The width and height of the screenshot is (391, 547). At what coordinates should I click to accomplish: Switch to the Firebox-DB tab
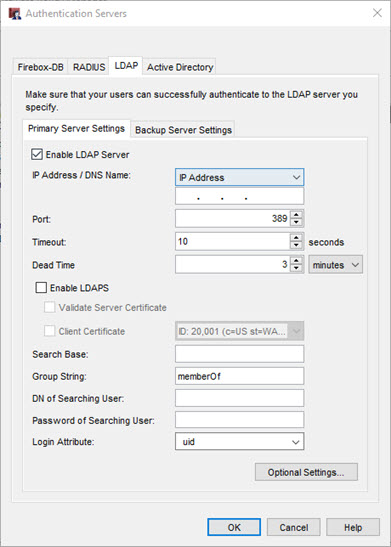40,67
